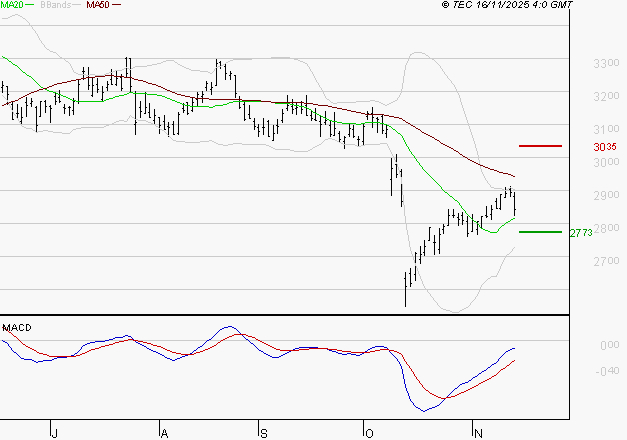Click the green support line at 2773
Viewport: 627px width, 440px height.
click(x=540, y=232)
